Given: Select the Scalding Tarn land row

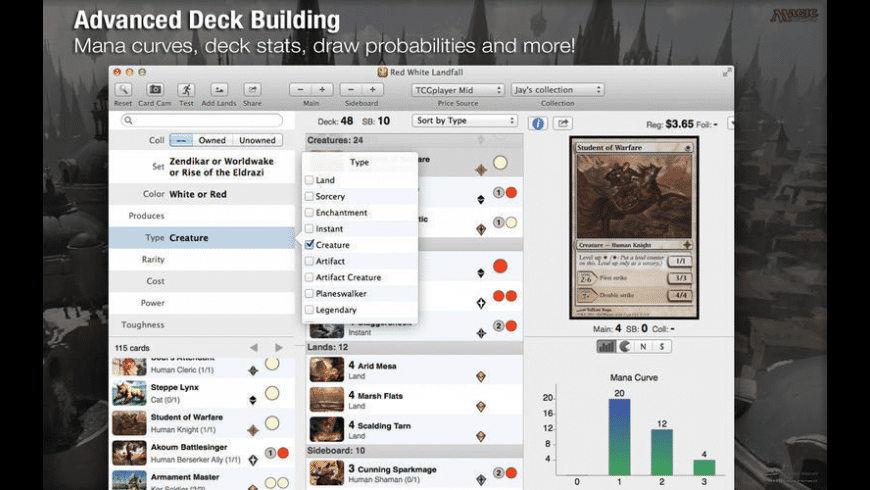Looking at the screenshot, I should 414,430.
